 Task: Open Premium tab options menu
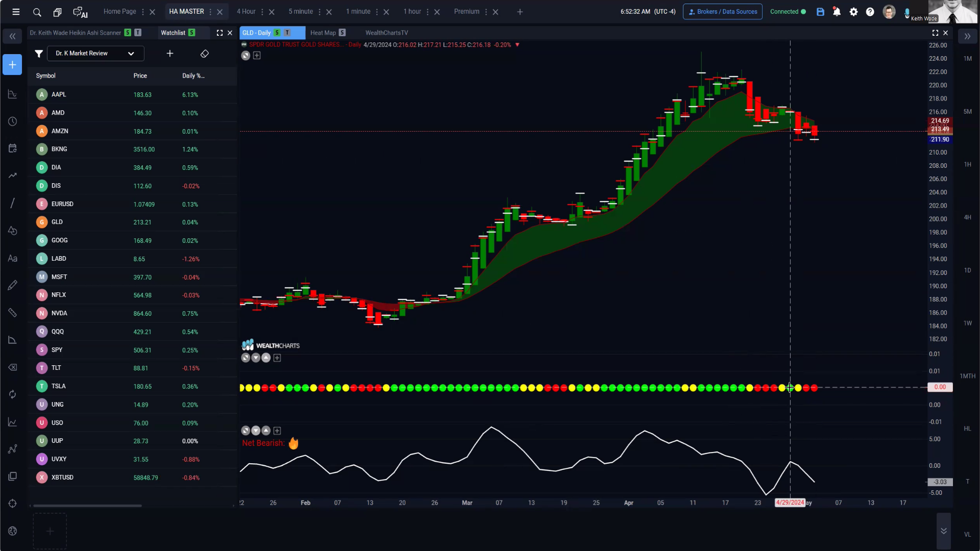click(486, 12)
